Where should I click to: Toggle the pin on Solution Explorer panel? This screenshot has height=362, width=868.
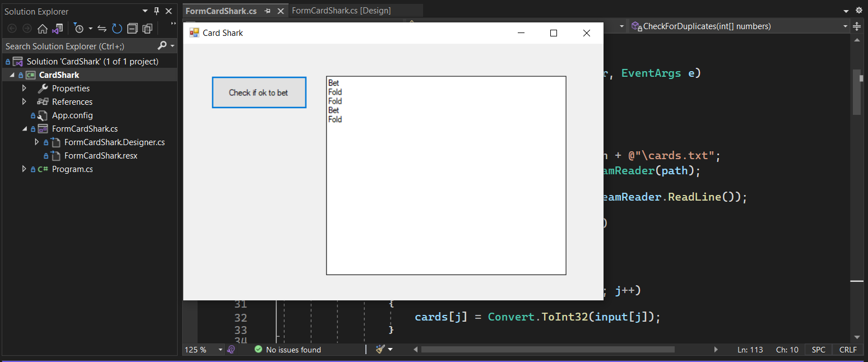pyautogui.click(x=156, y=10)
